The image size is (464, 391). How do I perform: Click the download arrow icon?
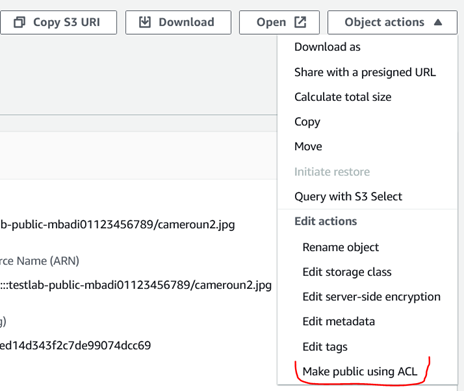pyautogui.click(x=145, y=22)
